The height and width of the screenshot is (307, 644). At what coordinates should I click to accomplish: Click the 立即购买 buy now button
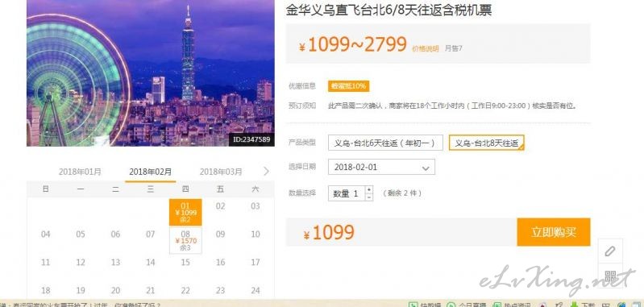pos(553,232)
